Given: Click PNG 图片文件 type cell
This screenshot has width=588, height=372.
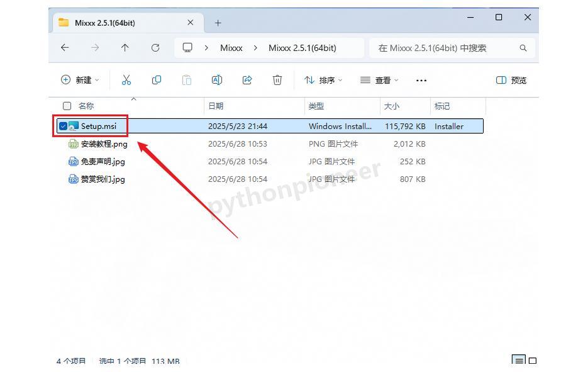Looking at the screenshot, I should (333, 144).
